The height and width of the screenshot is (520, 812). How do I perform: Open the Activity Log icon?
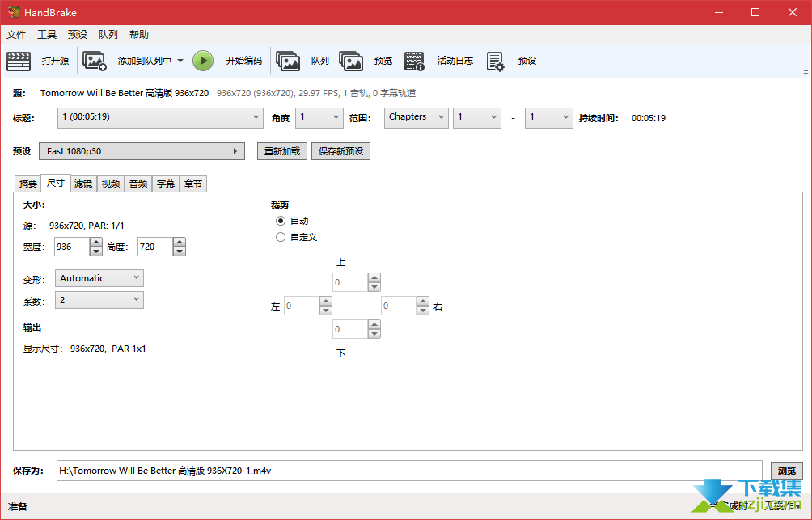pyautogui.click(x=414, y=61)
